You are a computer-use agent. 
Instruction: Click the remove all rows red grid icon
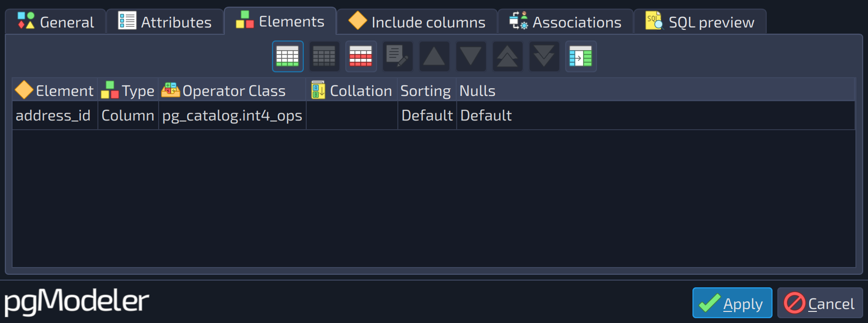pos(361,56)
